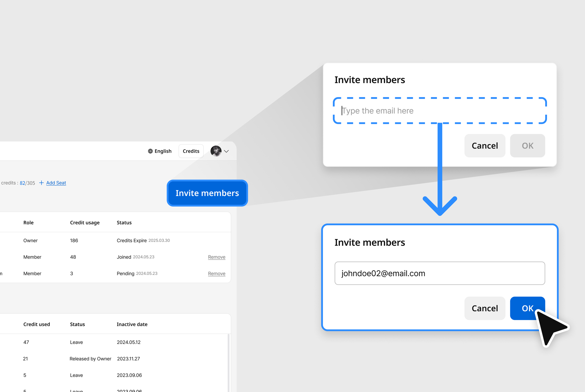This screenshot has width=585, height=392.
Task: Click Remove for first Member row
Action: (217, 257)
